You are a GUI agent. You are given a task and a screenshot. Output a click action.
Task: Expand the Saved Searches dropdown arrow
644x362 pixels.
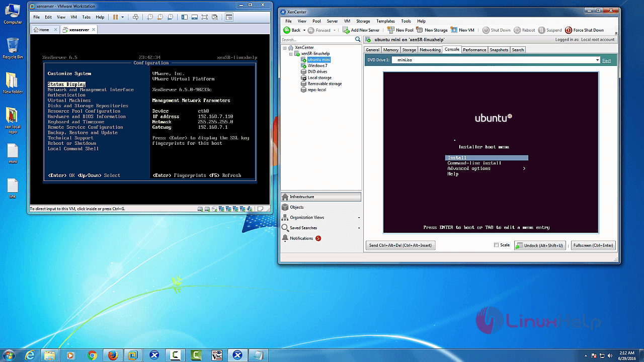tap(359, 228)
